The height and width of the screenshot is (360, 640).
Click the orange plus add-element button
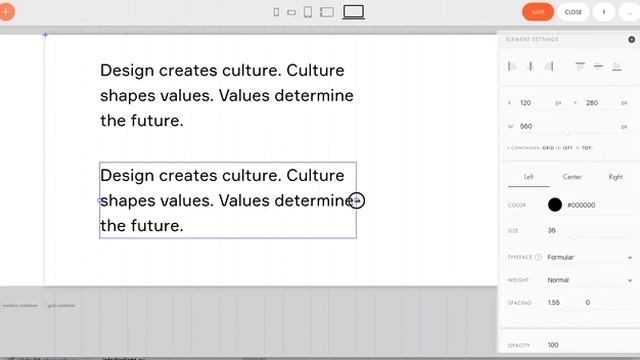click(x=6, y=12)
